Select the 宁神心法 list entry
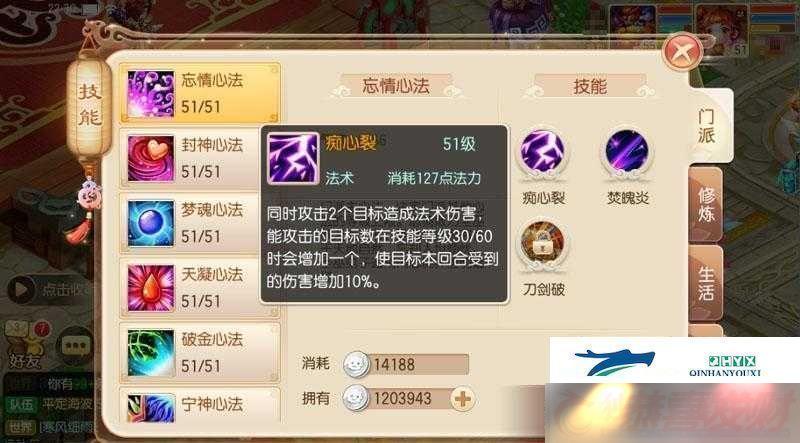 click(x=200, y=405)
